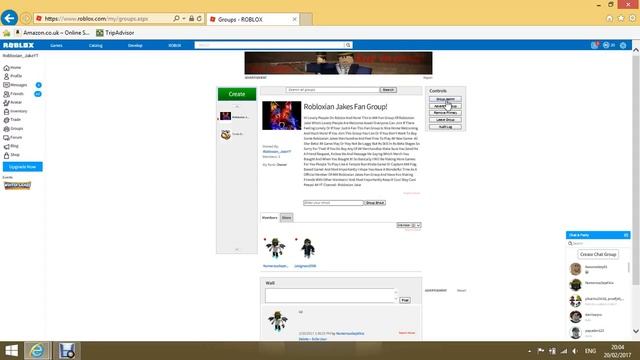
Task: Open the browser Favorites star icon
Action: click(x=621, y=18)
